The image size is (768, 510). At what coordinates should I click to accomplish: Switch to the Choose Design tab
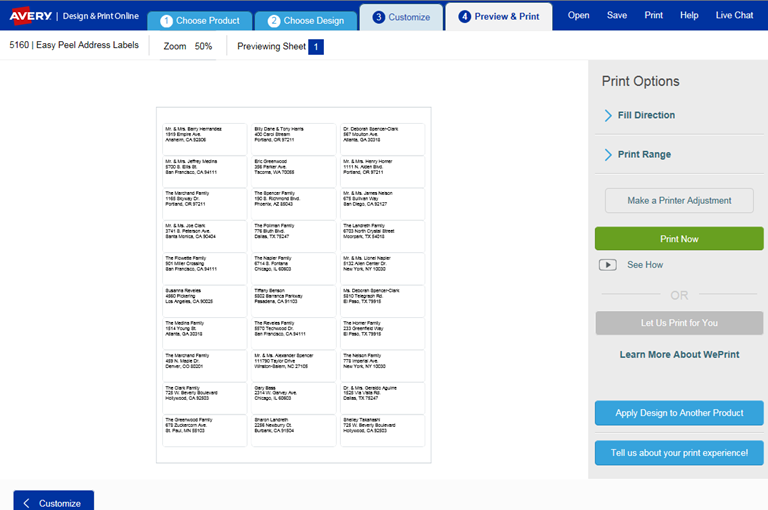pyautogui.click(x=305, y=19)
